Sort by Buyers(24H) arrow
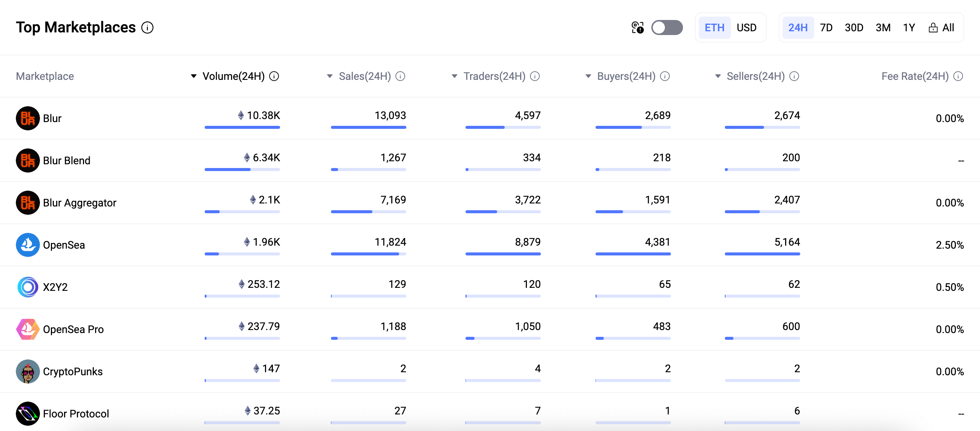Screen dimensions: 980x431 tap(588, 76)
